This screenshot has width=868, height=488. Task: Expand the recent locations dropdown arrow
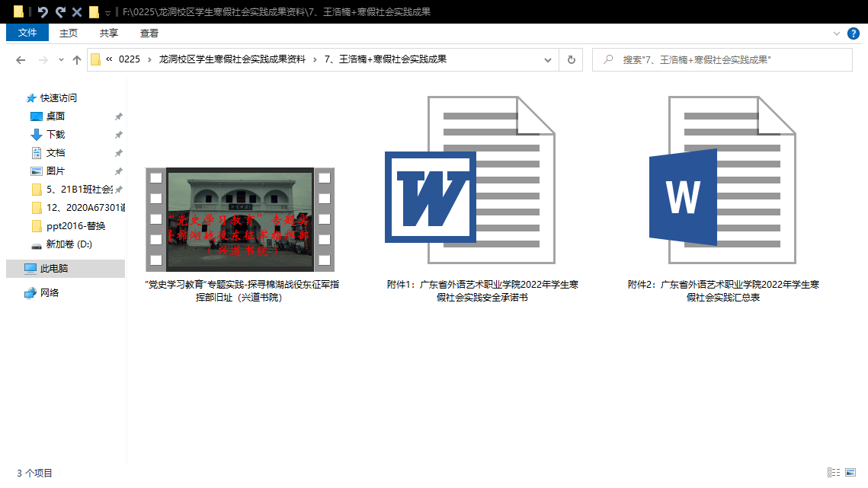59,60
